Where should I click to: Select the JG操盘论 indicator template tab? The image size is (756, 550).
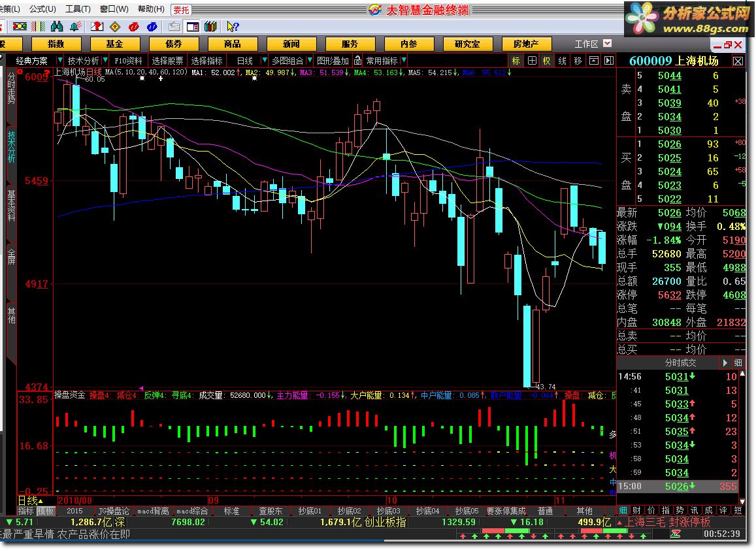click(x=114, y=510)
